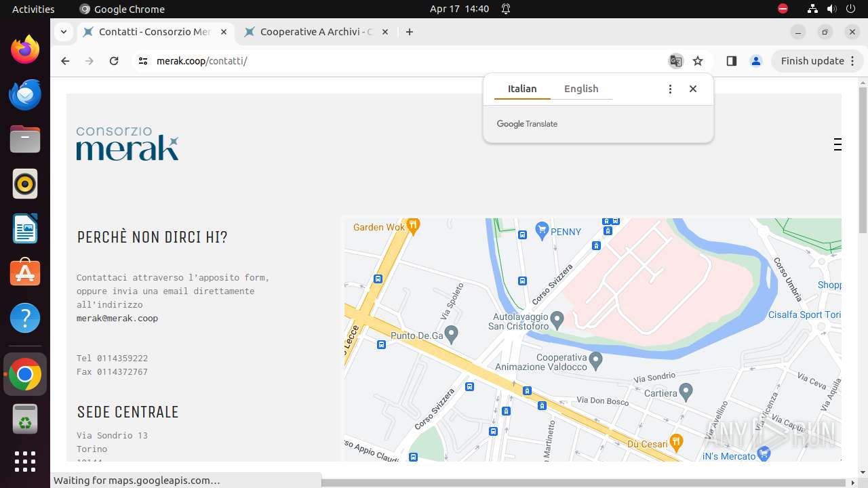Click the Google Chrome dock icon

coord(25,374)
